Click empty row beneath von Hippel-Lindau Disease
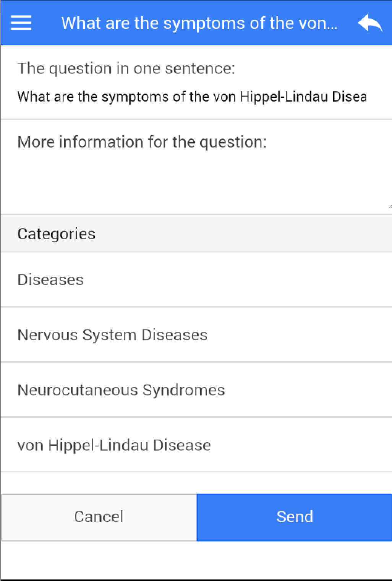 (196, 482)
